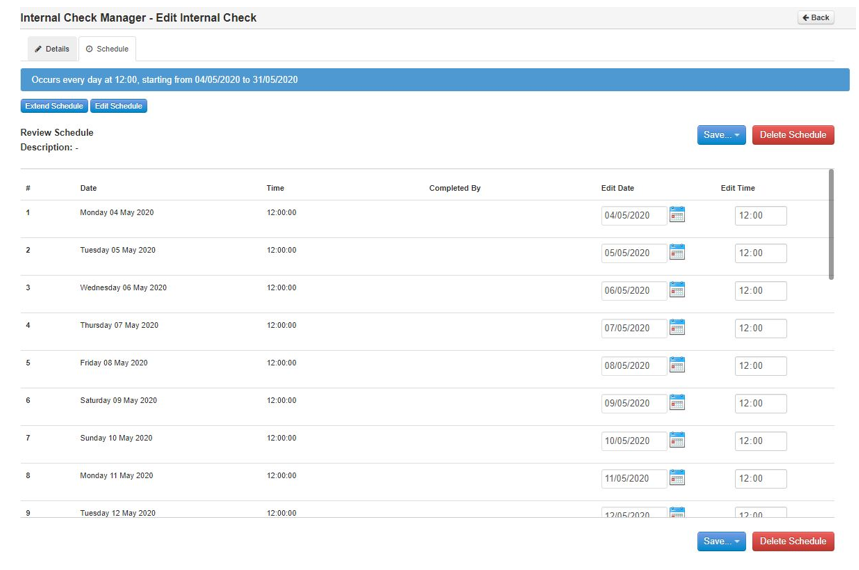
Task: Click 'Monday 04 May 2020' date text
Action: click(117, 213)
